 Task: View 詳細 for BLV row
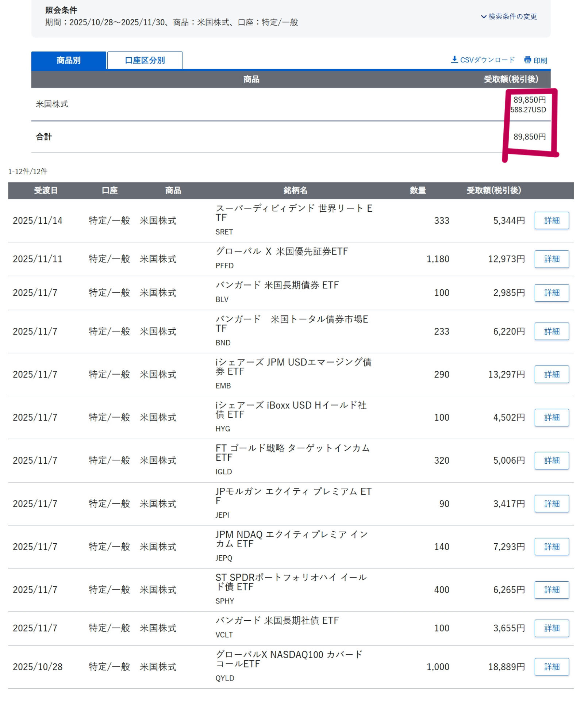pos(551,293)
